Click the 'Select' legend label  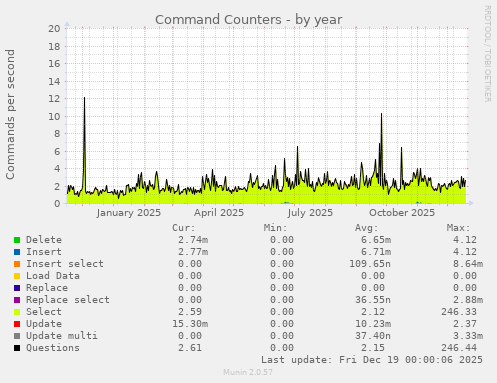click(x=44, y=312)
